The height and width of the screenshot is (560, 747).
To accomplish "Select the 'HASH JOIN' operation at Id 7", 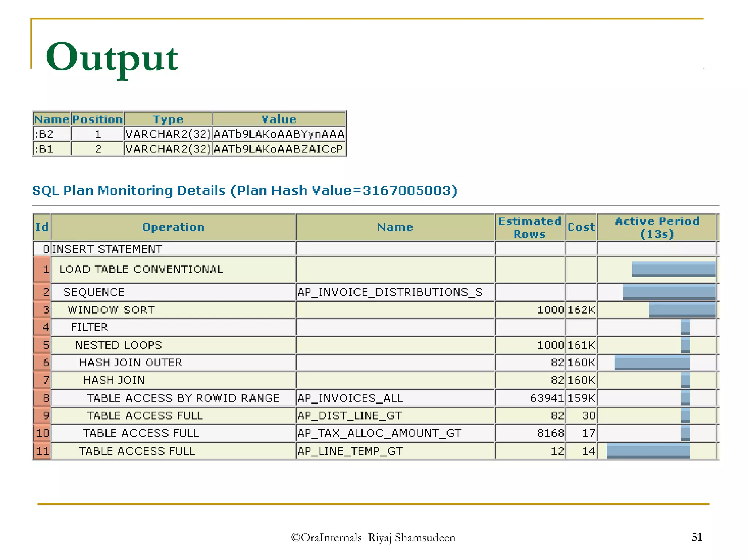I will [x=173, y=380].
